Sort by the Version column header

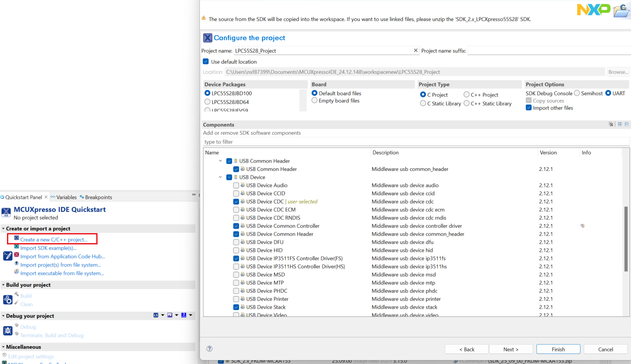559,153
